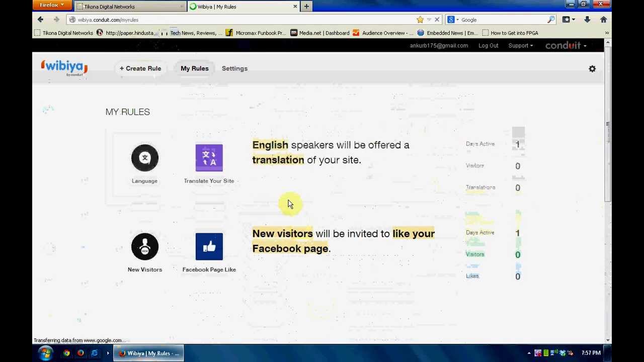Screen dimensions: 644x362
Task: Open the Firefox menu button
Action: point(52,5)
